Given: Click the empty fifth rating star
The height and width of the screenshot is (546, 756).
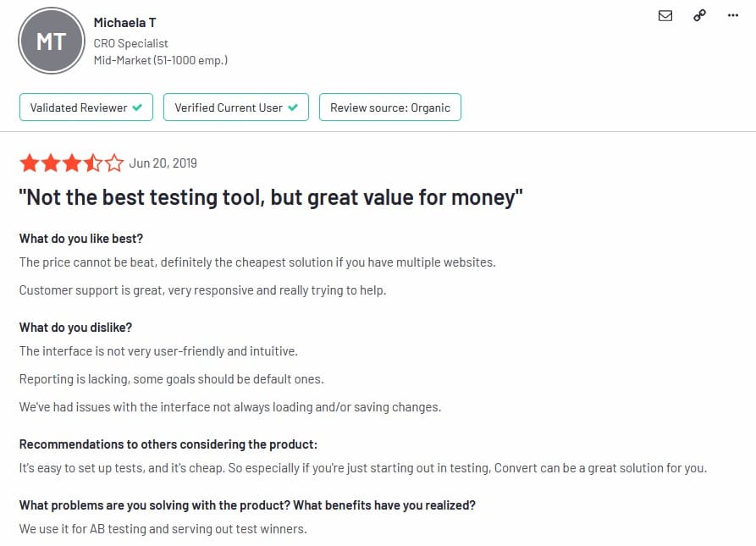Looking at the screenshot, I should point(114,163).
